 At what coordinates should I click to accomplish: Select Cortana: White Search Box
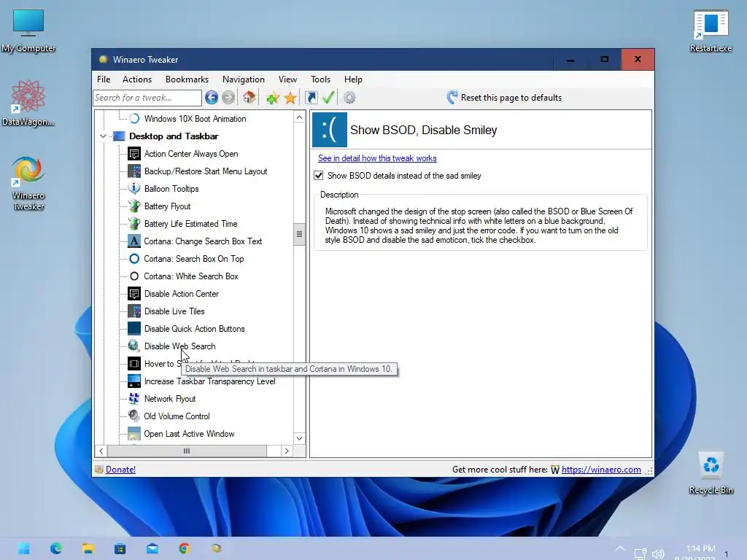click(x=191, y=276)
